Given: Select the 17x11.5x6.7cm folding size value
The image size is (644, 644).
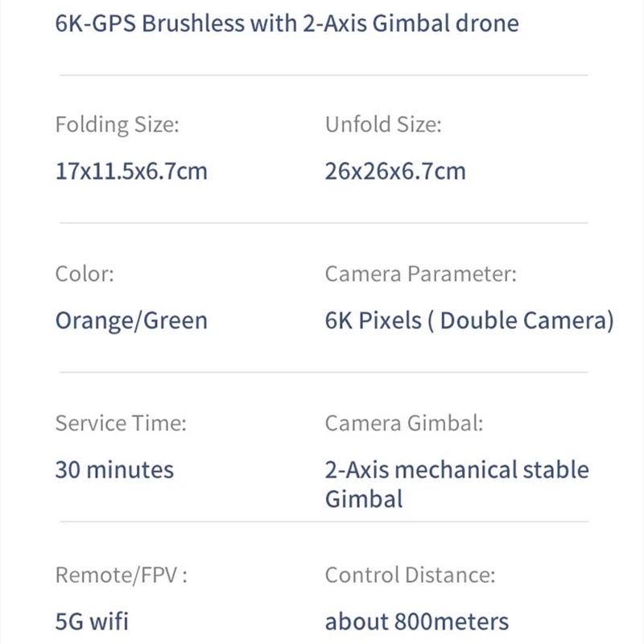Looking at the screenshot, I should point(131,171).
